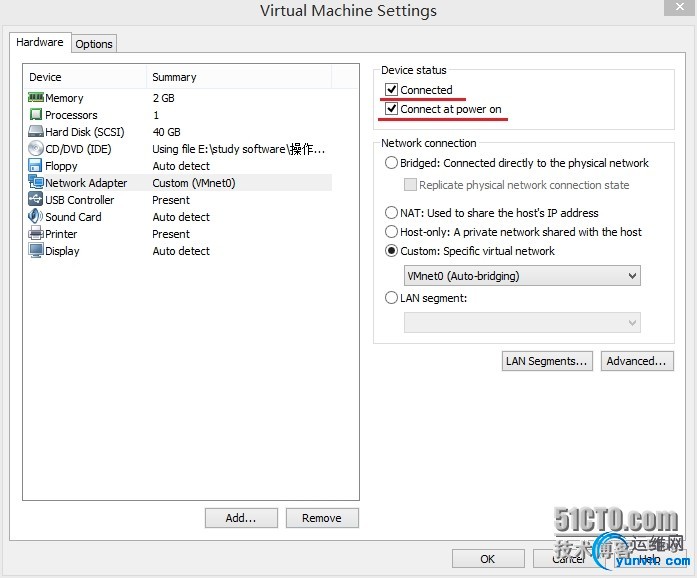Select the Sound Card speaker icon

coord(35,217)
